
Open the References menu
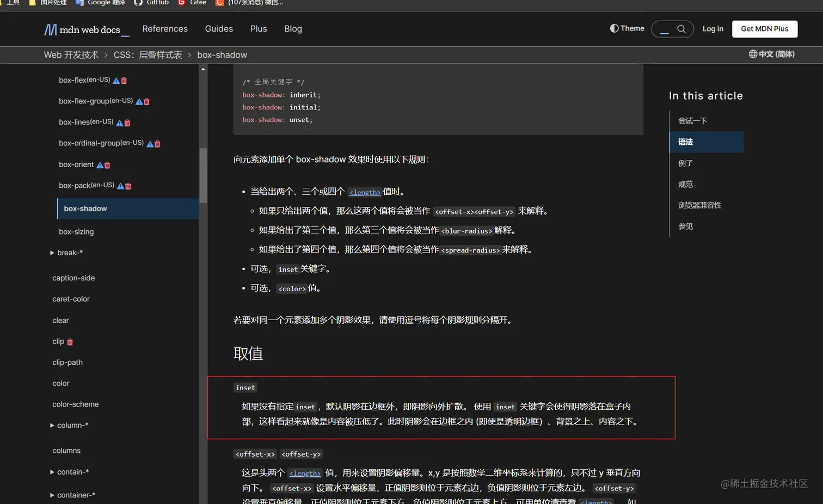[x=165, y=29]
